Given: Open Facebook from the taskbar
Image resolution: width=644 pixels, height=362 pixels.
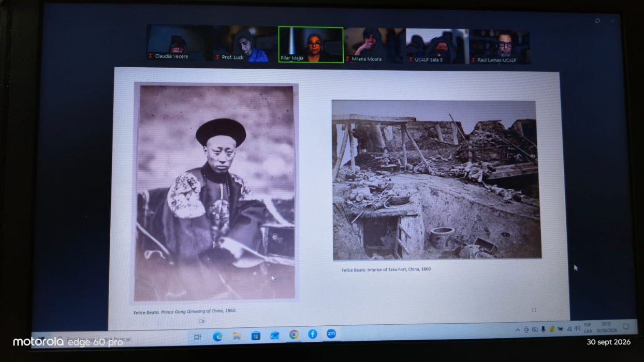Looking at the screenshot, I should (x=313, y=334).
